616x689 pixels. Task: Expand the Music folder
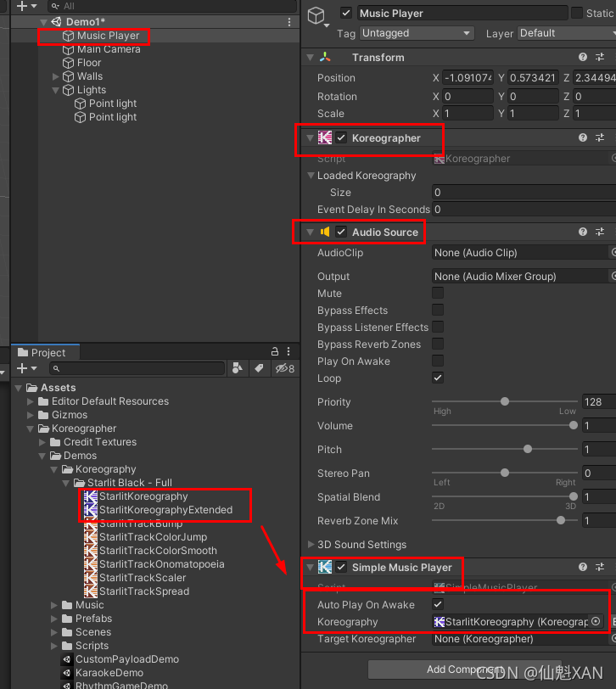[54, 605]
